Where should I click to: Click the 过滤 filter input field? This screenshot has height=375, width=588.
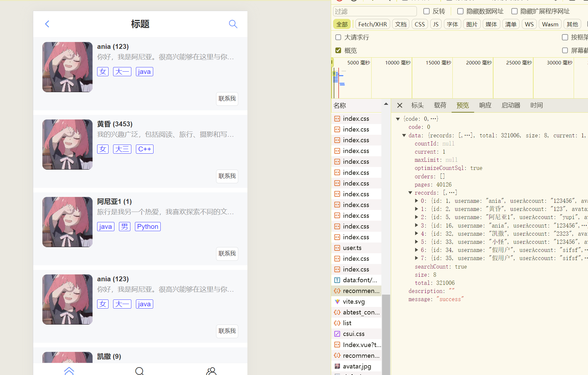[375, 11]
